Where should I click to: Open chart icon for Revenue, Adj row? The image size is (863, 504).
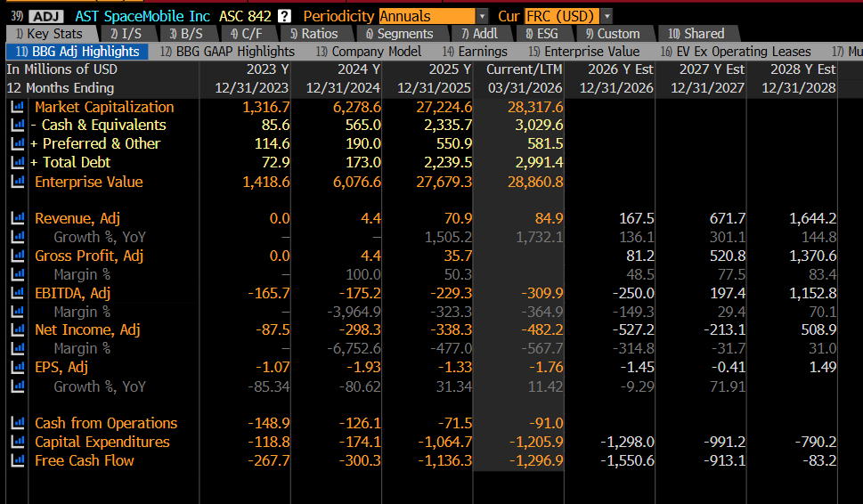pyautogui.click(x=18, y=218)
